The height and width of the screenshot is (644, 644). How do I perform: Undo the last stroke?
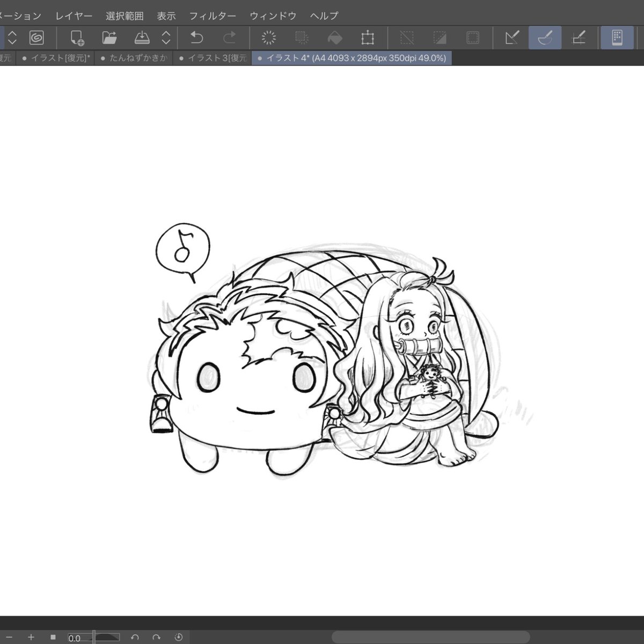click(197, 38)
